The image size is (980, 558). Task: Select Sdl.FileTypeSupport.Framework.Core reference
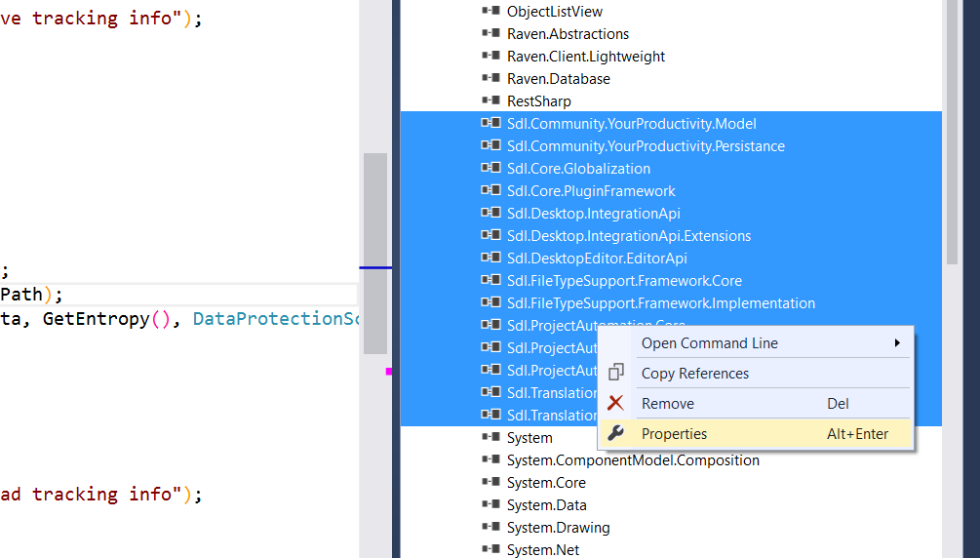pyautogui.click(x=624, y=282)
